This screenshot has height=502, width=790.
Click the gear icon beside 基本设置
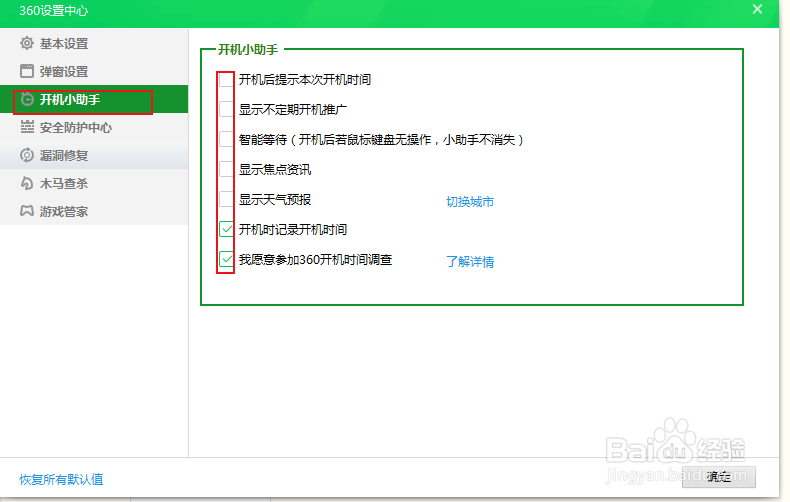27,43
